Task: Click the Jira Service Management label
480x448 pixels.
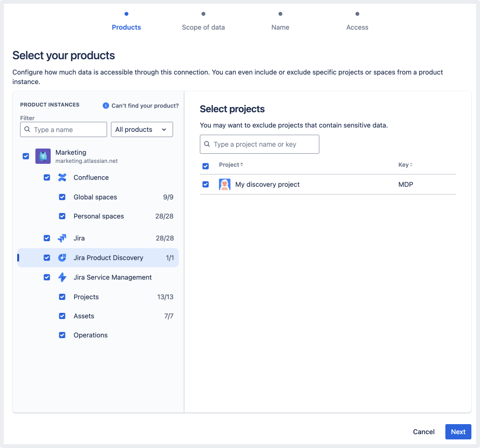Action: point(112,277)
